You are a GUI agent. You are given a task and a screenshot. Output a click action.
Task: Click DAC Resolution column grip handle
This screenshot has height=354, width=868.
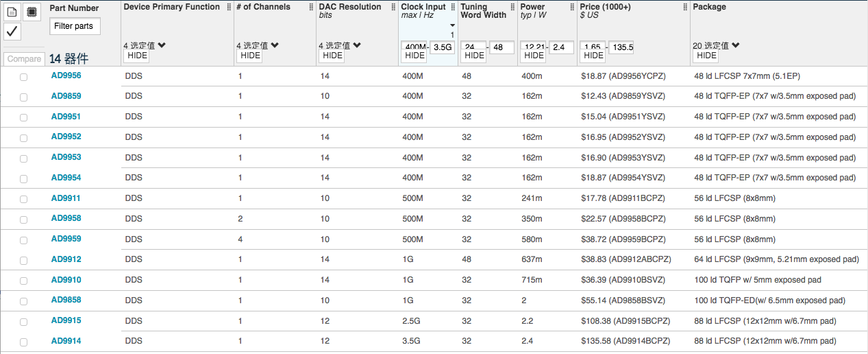coord(393,8)
